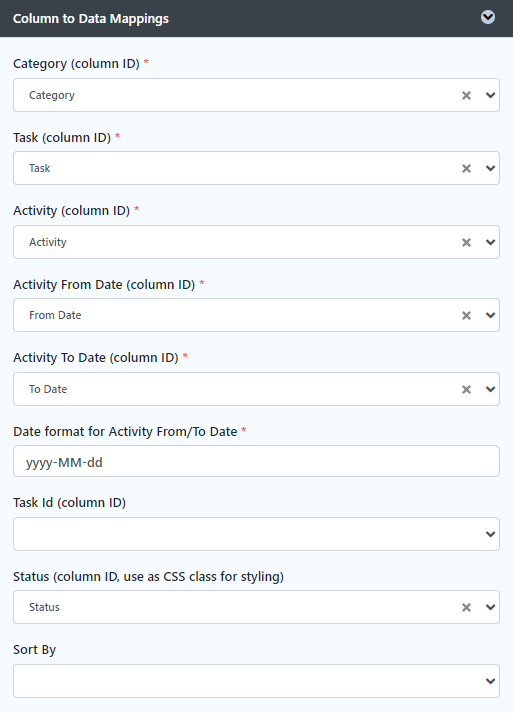Click the From Date selected value
513x713 pixels.
click(x=55, y=315)
